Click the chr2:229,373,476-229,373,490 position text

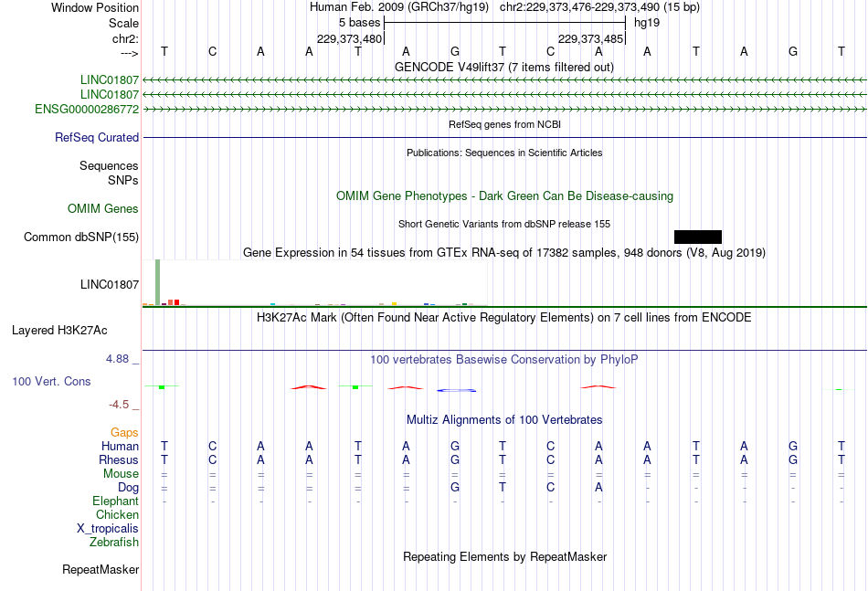pyautogui.click(x=599, y=7)
